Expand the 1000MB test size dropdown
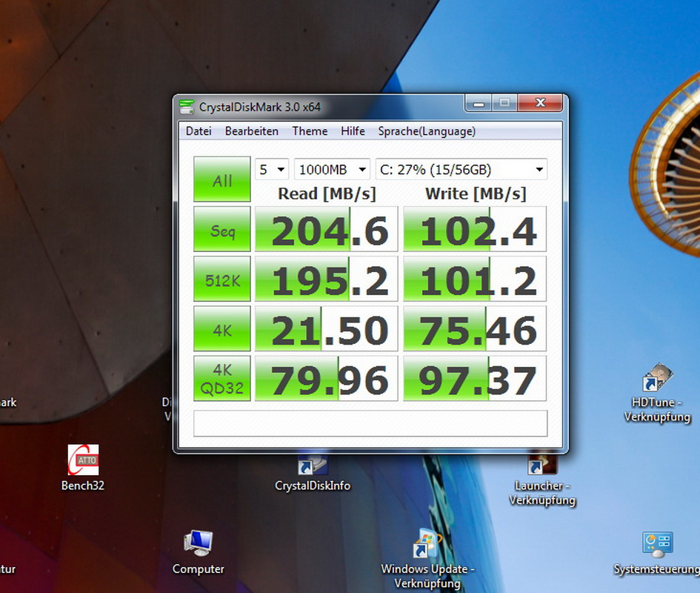The height and width of the screenshot is (593, 700). click(x=332, y=169)
